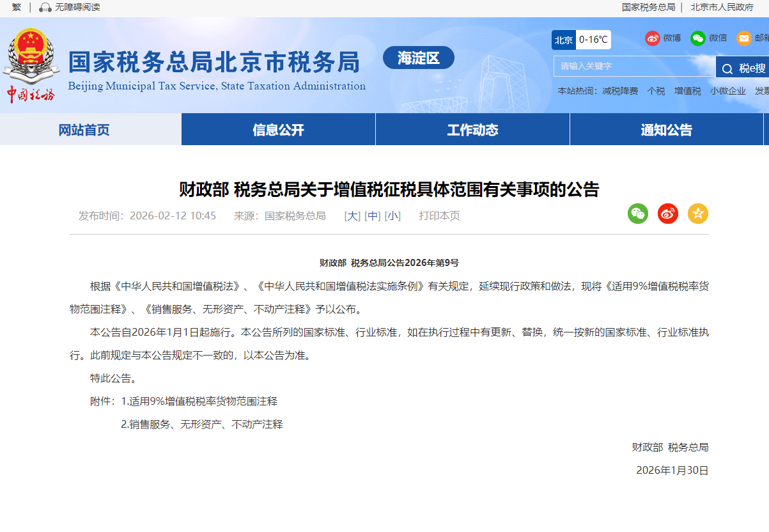Set font size to large 大
This screenshot has width=769, height=532.
[x=352, y=216]
